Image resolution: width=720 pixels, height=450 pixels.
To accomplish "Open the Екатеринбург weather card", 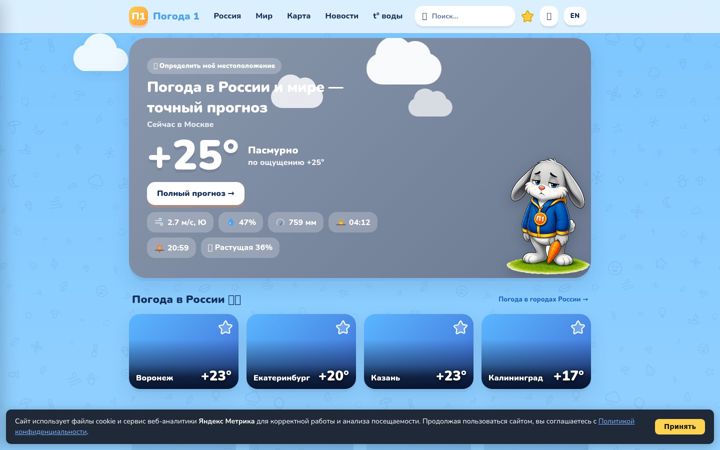I will pyautogui.click(x=301, y=351).
